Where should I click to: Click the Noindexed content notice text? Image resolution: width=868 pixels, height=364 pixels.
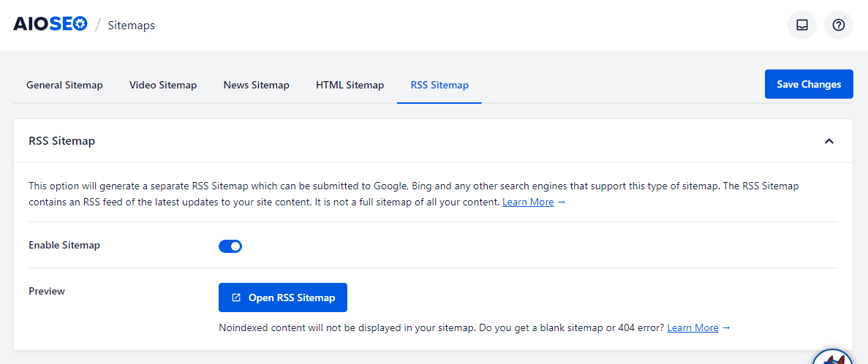point(442,327)
